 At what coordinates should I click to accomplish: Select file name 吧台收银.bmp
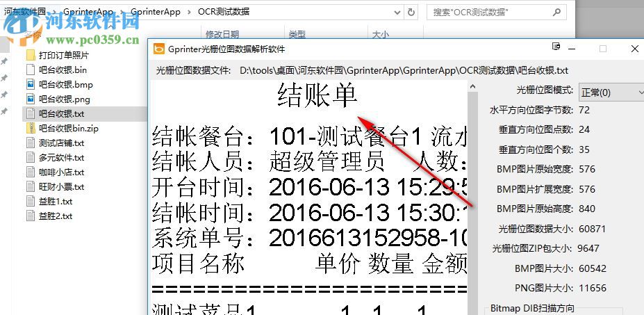click(66, 85)
